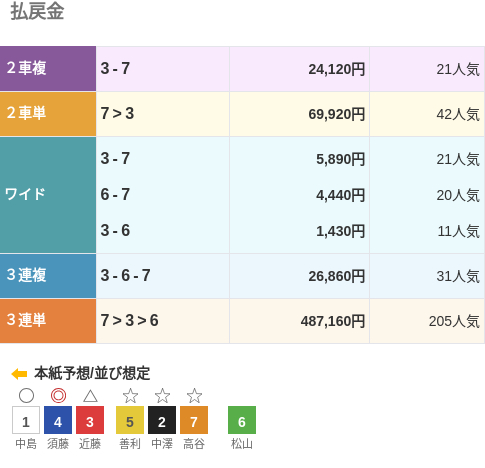Select the 3連複 row header

tap(48, 276)
